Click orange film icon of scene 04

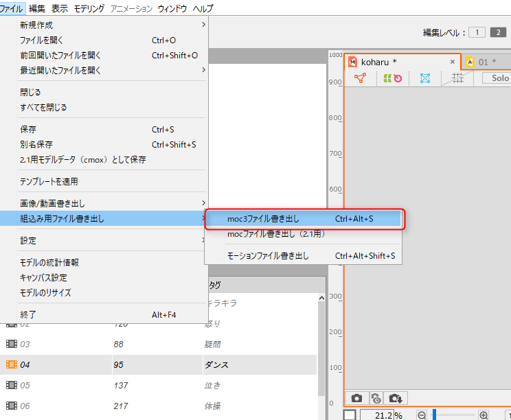[x=12, y=364]
